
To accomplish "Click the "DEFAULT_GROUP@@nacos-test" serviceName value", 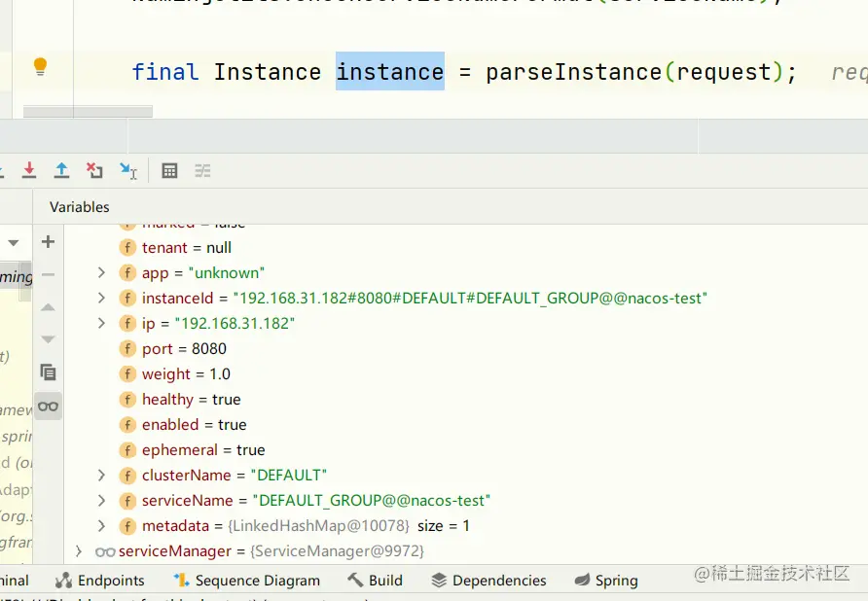I will point(372,500).
